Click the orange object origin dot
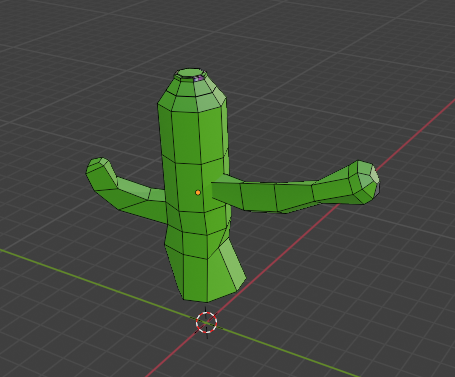The image size is (455, 377). (198, 193)
